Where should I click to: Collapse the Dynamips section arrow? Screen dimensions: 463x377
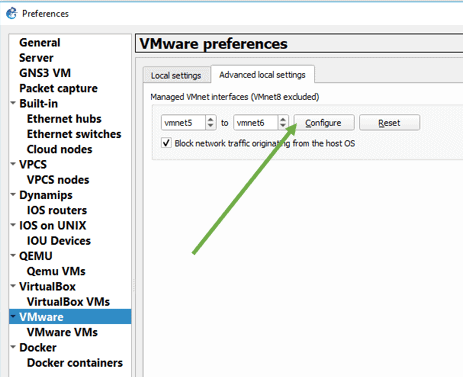(x=13, y=194)
